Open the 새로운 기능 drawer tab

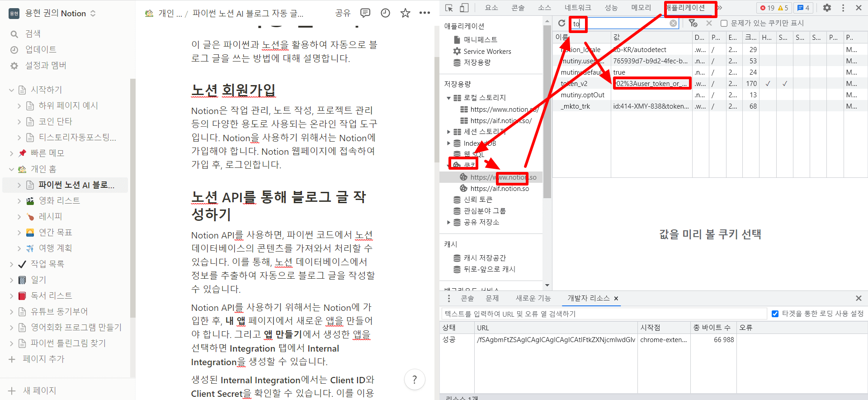pyautogui.click(x=533, y=298)
